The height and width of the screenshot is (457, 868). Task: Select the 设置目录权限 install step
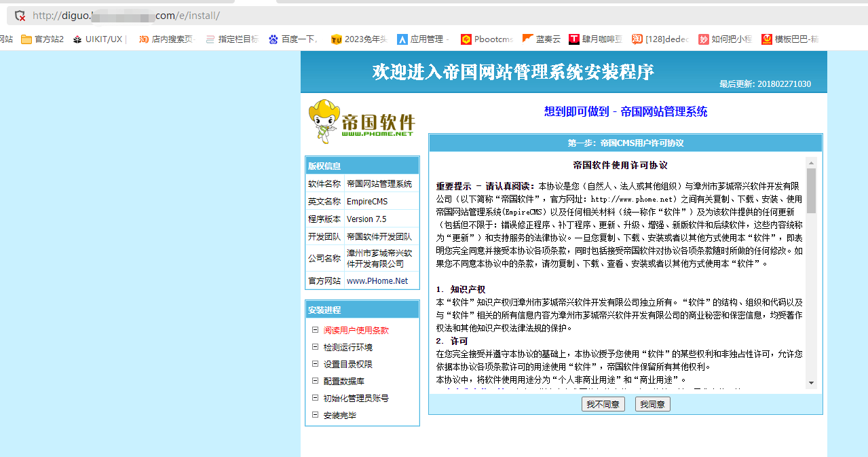[347, 364]
